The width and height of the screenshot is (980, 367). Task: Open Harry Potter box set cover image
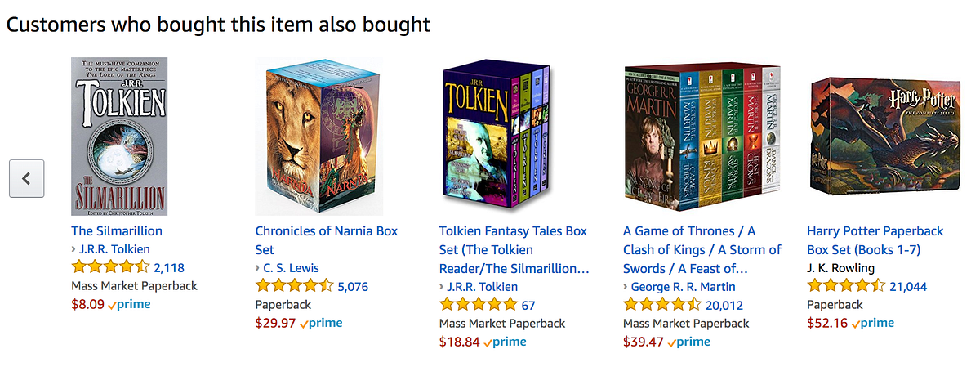pyautogui.click(x=882, y=135)
